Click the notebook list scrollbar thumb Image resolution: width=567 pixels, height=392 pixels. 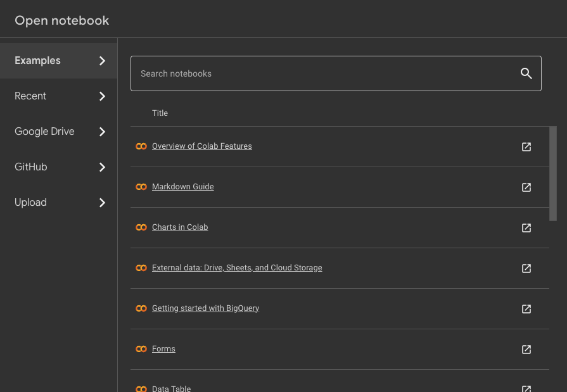tap(552, 174)
